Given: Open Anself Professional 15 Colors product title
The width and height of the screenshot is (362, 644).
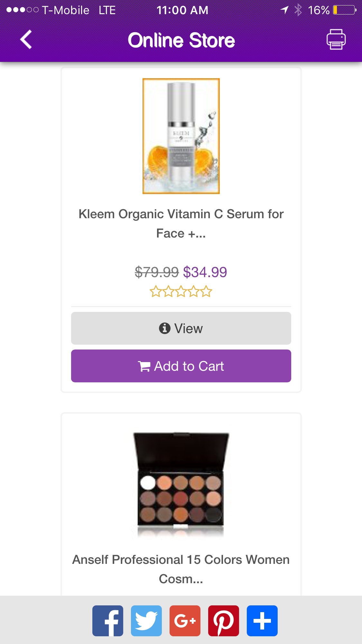Looking at the screenshot, I should pos(181,569).
